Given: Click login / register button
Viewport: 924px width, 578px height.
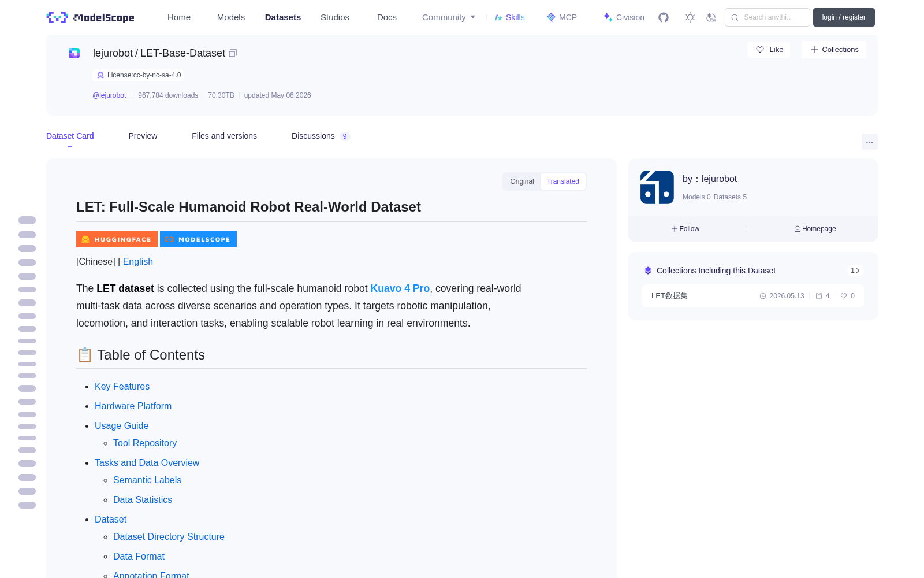Looking at the screenshot, I should click(844, 17).
